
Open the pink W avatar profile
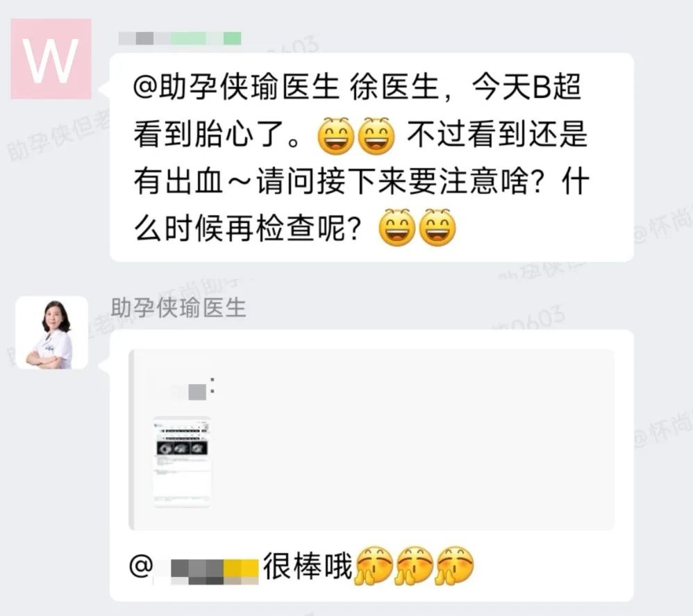tap(51, 59)
